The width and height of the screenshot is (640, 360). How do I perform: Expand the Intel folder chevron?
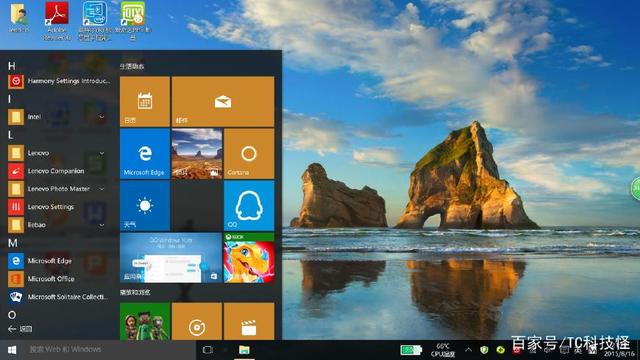click(x=102, y=117)
